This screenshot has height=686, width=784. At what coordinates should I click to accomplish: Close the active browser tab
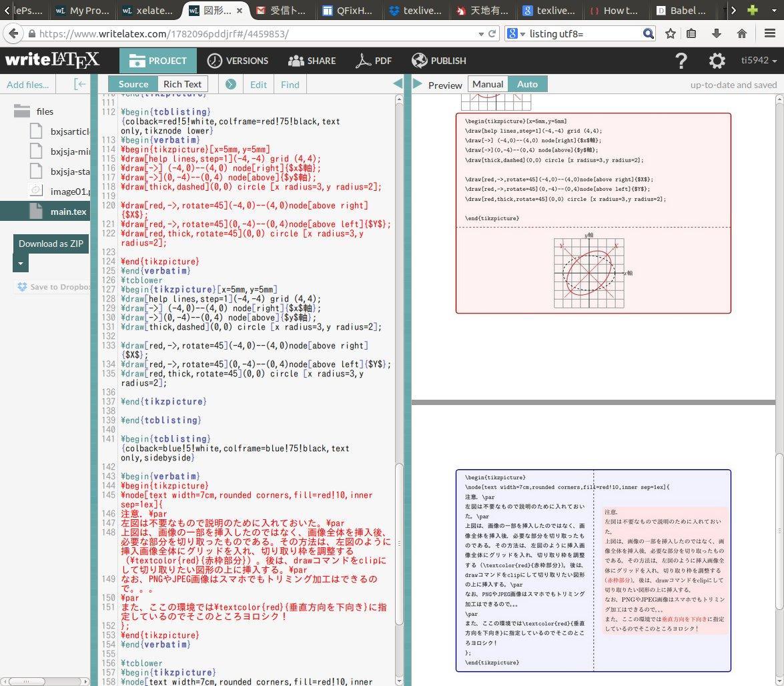tap(240, 10)
